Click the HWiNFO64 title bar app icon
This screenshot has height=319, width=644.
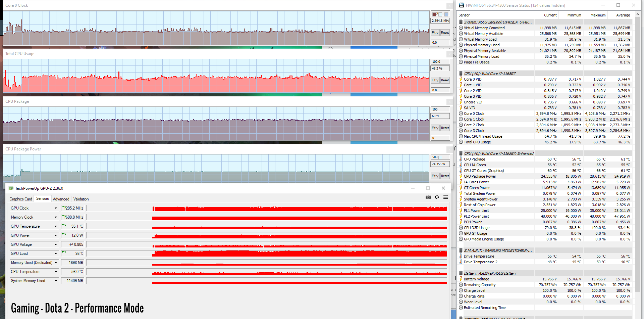coord(462,5)
